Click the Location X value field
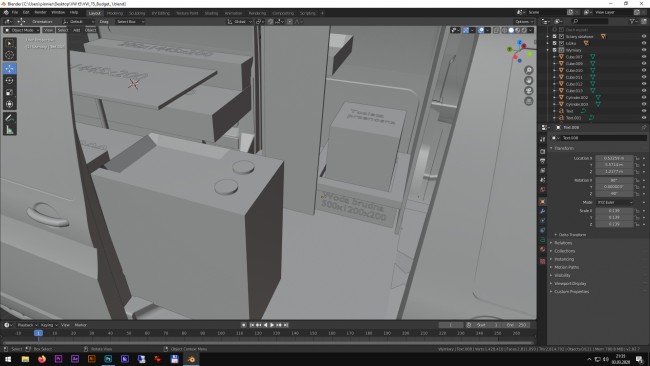The image size is (650, 366). 614,158
